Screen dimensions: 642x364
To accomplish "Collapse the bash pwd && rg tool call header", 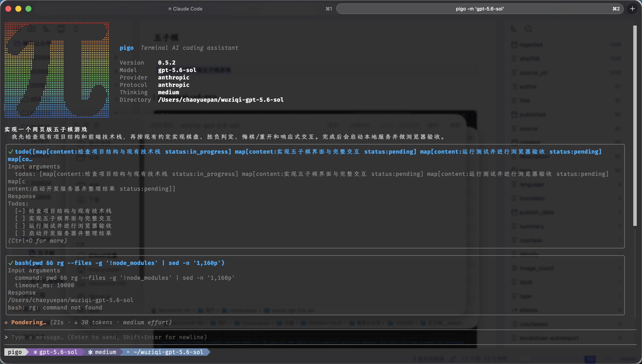I will coord(116,263).
